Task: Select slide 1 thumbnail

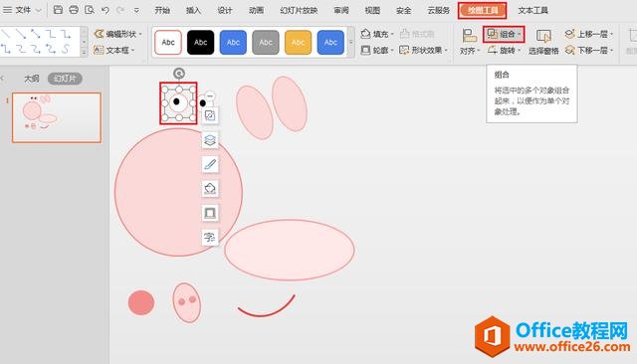Action: [x=57, y=117]
